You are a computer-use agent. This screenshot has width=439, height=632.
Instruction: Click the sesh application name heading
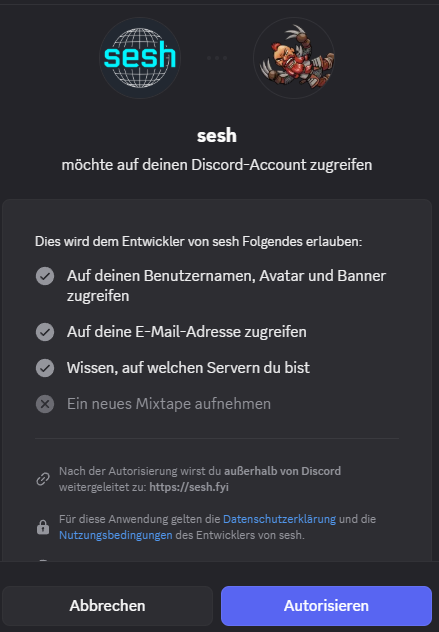pyautogui.click(x=217, y=135)
